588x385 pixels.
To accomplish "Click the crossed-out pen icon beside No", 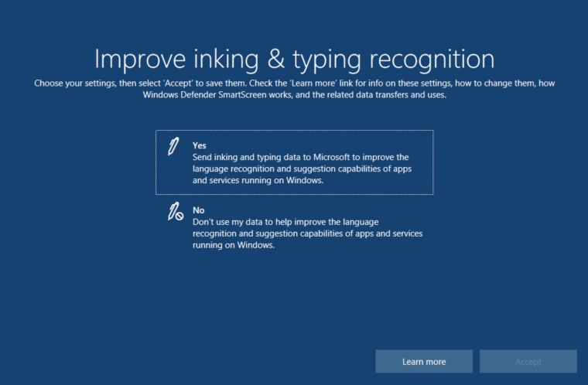I will coord(176,211).
